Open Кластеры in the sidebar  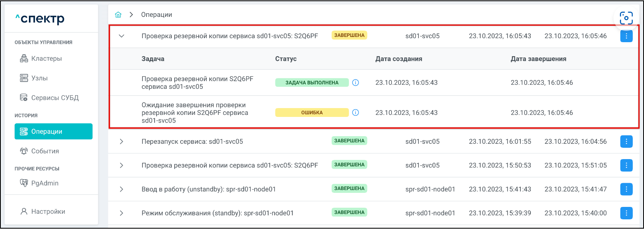[46, 59]
